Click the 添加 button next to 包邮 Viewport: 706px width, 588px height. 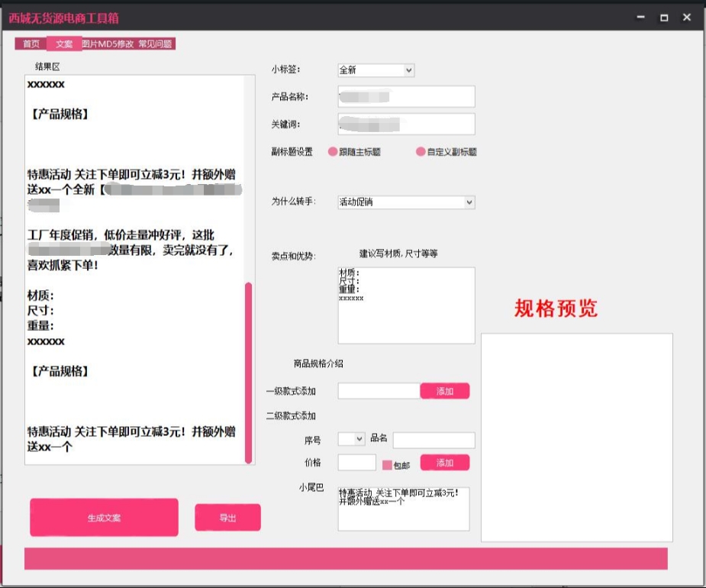pyautogui.click(x=445, y=463)
